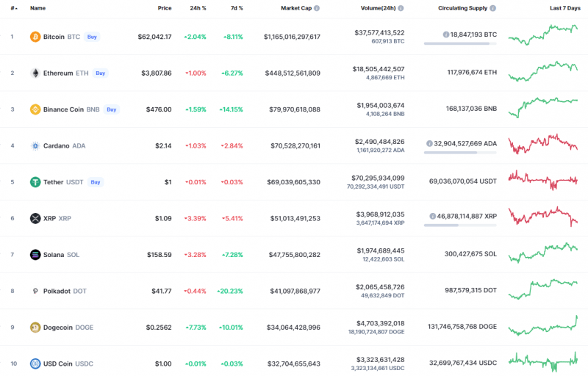Click the Tether logo icon
The image size is (588, 376).
click(35, 182)
